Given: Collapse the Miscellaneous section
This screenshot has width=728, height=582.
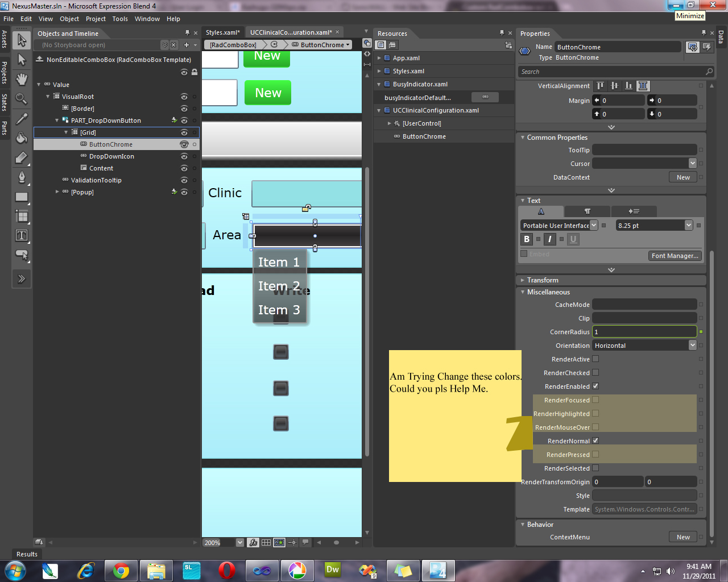Looking at the screenshot, I should tap(522, 292).
